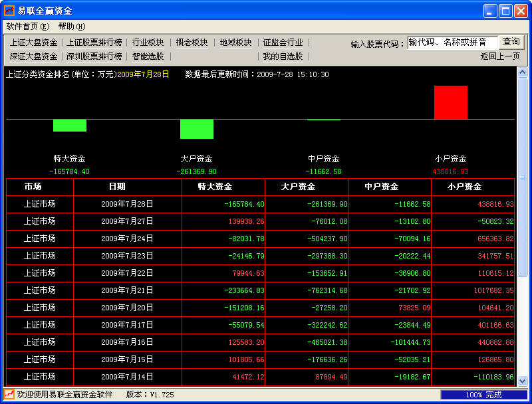The height and width of the screenshot is (404, 532).
Task: Open 上证股票排行榜
Action: click(94, 43)
